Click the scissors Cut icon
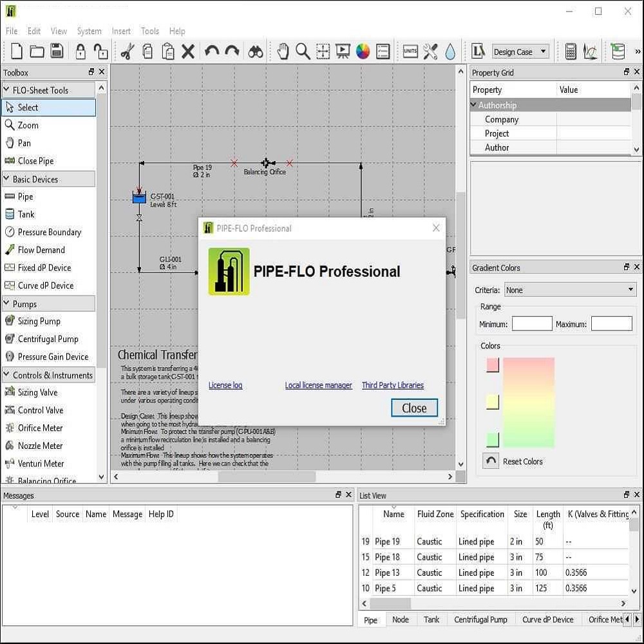Screen dimensions: 644x644 (x=128, y=52)
